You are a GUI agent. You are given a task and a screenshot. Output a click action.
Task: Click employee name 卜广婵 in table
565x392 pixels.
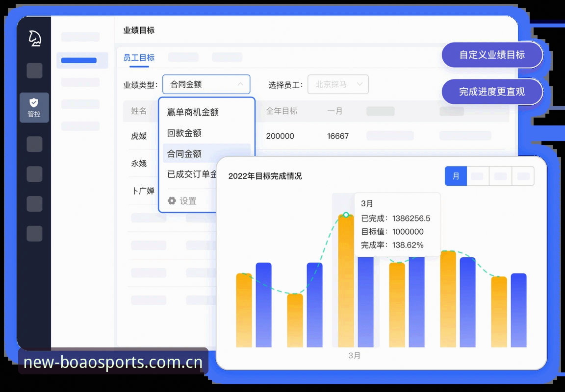(x=143, y=191)
